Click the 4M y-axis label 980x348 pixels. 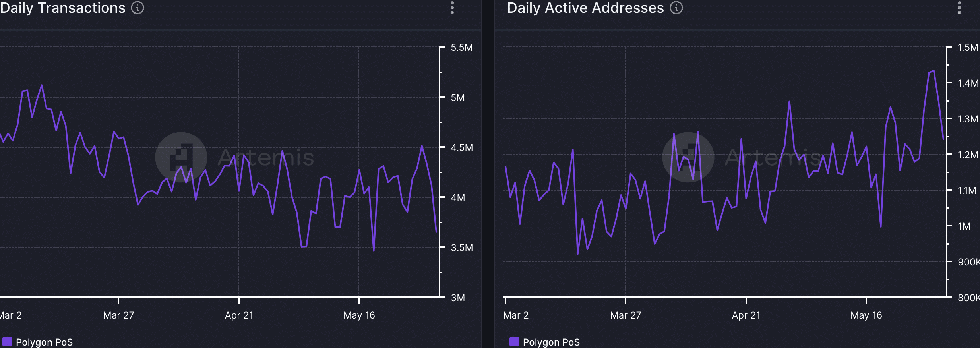coord(457,198)
